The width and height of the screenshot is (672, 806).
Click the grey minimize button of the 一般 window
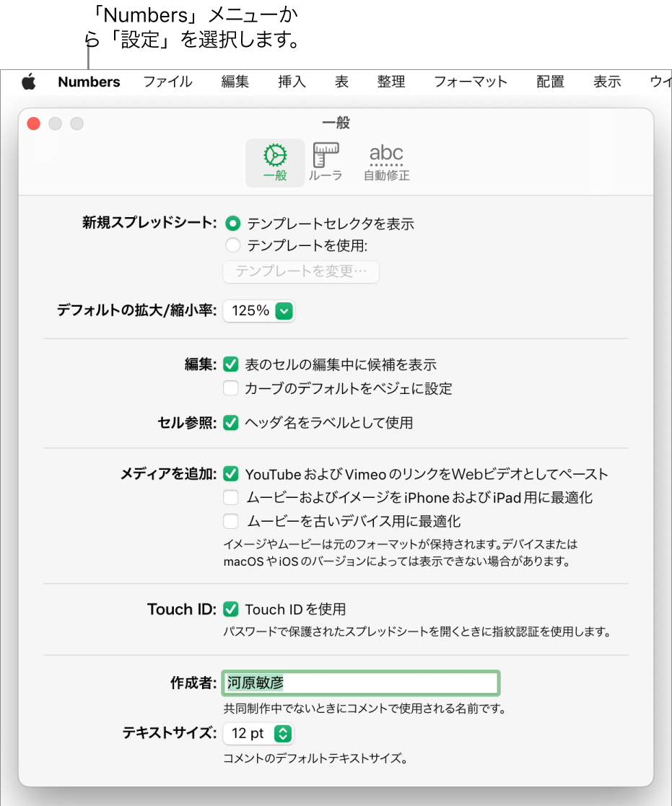pyautogui.click(x=56, y=123)
